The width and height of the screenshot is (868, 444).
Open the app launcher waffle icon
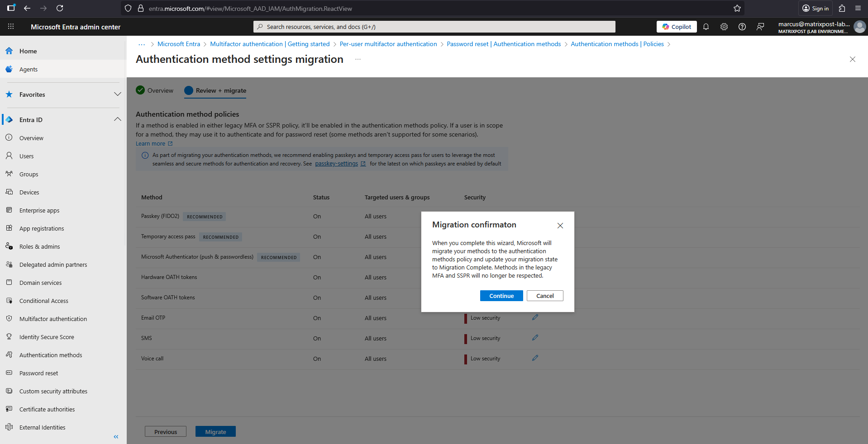coord(11,27)
